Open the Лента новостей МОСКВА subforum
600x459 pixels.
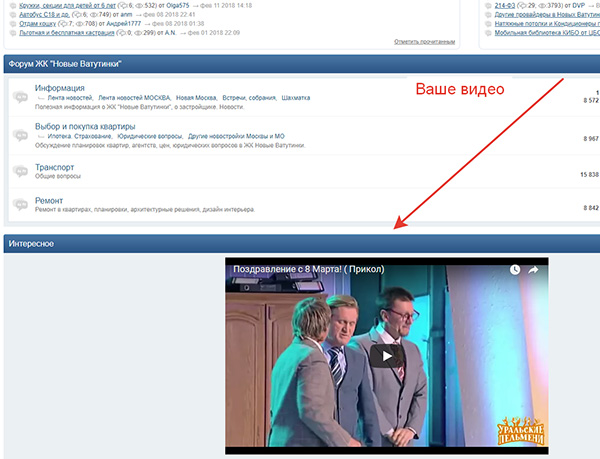point(135,98)
